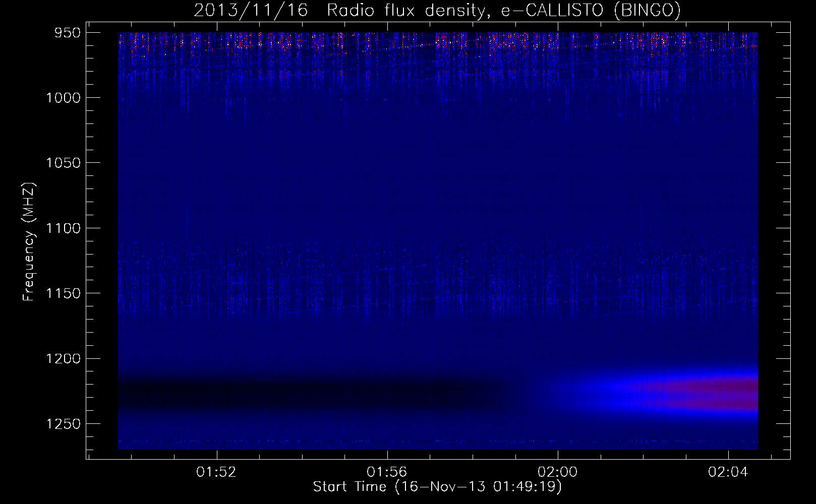816x504 pixels.
Task: Click the 02:00 time tick label
Action: [x=558, y=472]
